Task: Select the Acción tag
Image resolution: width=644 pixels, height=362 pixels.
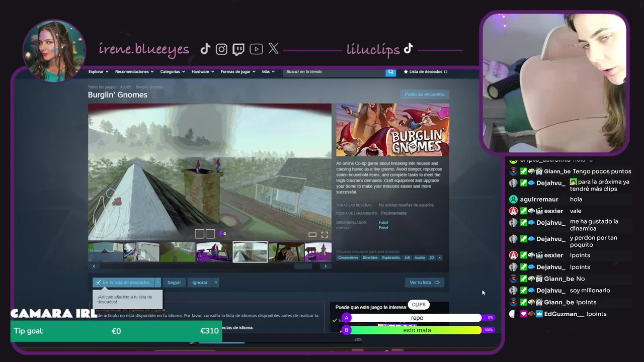Action: click(420, 257)
